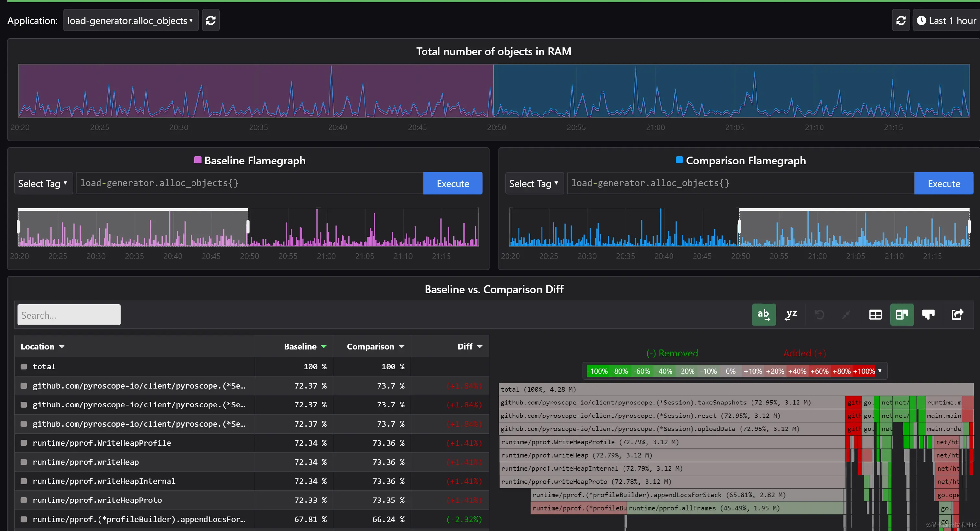Select the 'yz' tail-first fit mode
The width and height of the screenshot is (980, 531).
pos(791,315)
